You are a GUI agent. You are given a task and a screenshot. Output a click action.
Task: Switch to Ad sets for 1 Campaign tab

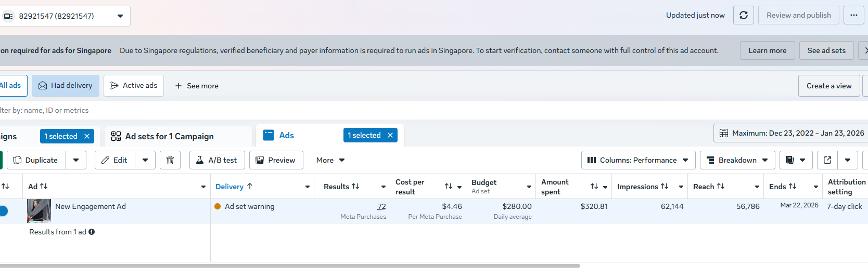pos(170,136)
